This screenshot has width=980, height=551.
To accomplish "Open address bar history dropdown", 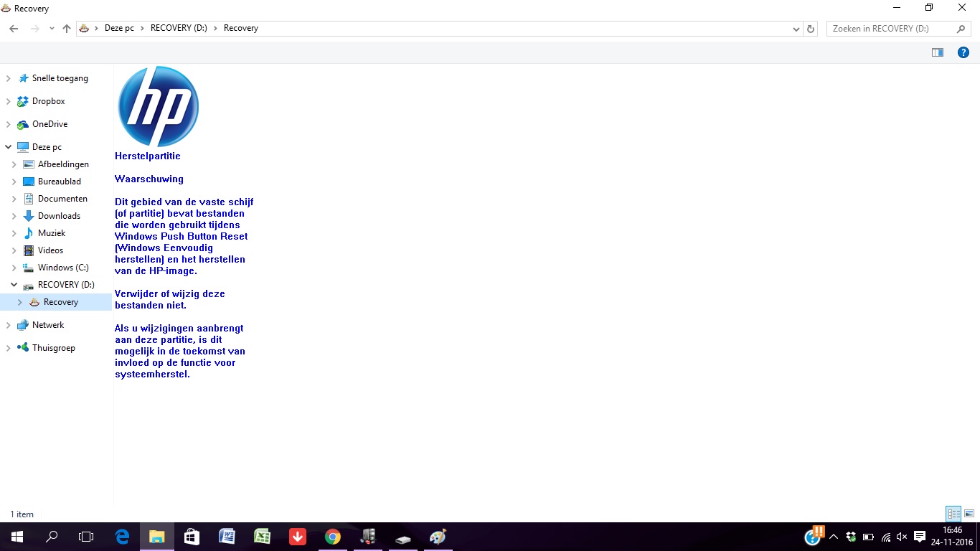I will click(x=796, y=29).
